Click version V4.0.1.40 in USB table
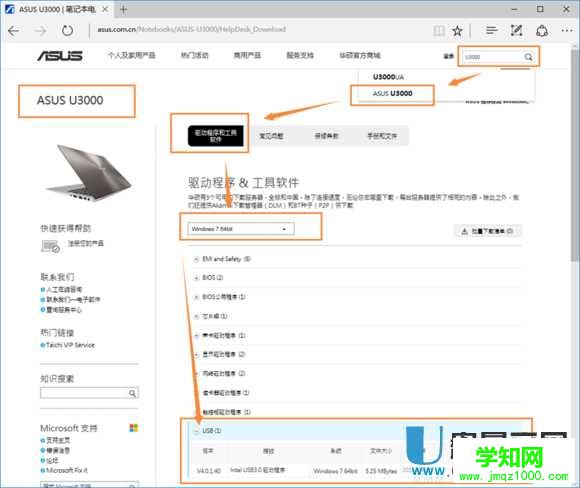 (208, 471)
